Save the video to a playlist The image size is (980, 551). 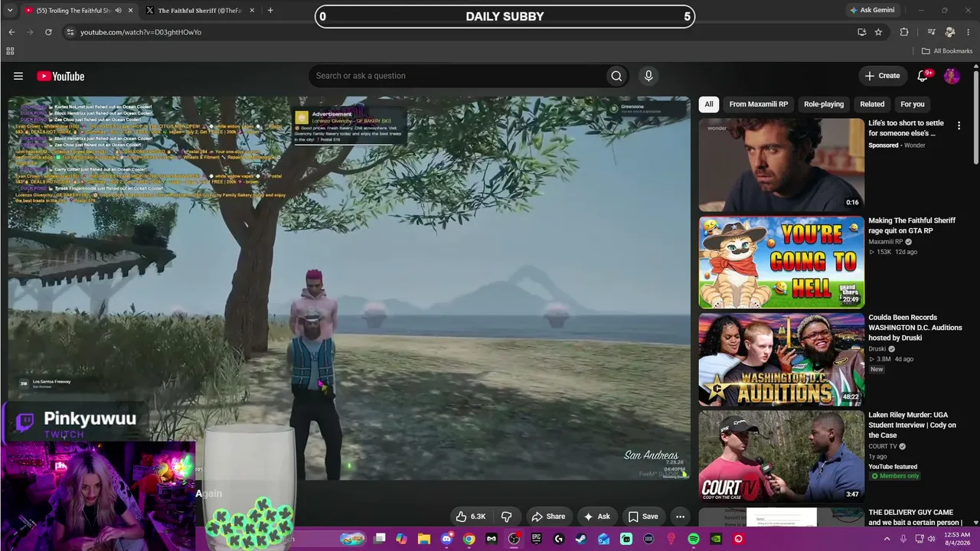click(x=643, y=517)
